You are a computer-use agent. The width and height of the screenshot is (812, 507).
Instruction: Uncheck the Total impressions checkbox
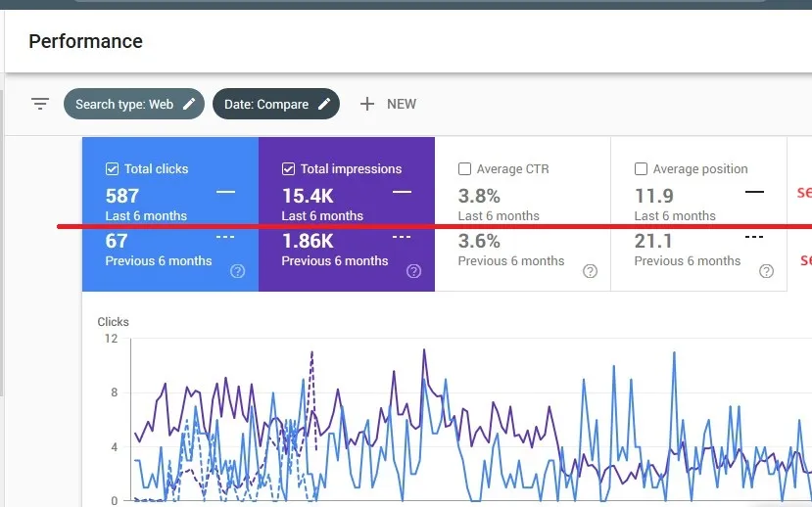288,169
